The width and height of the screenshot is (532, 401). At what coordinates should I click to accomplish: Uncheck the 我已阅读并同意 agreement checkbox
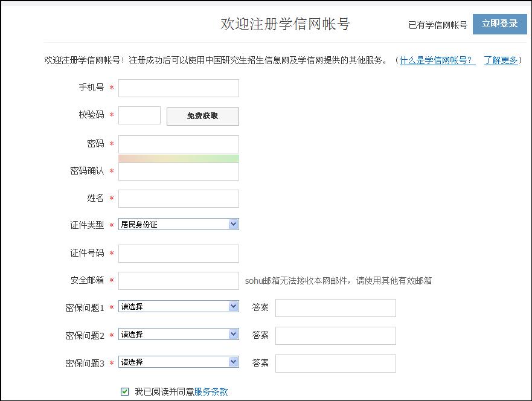125,392
